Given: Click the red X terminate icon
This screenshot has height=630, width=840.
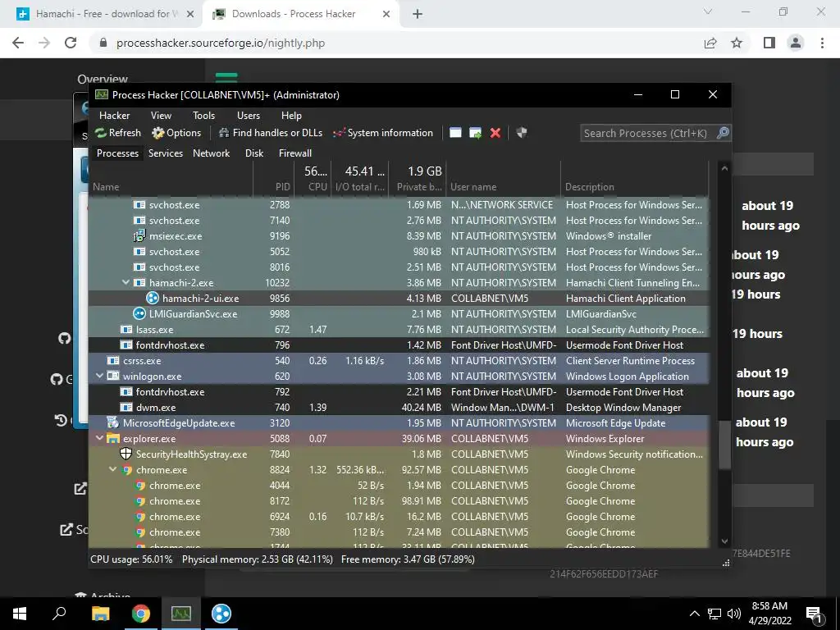Looking at the screenshot, I should coord(495,133).
